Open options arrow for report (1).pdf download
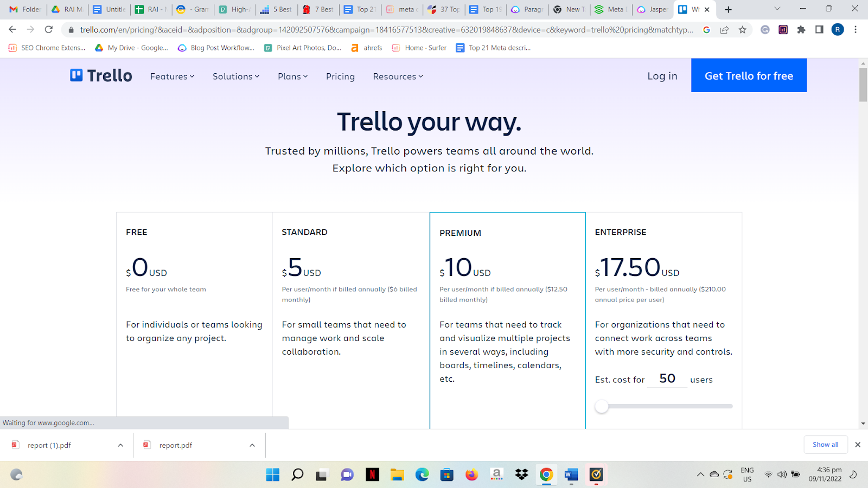The width and height of the screenshot is (868, 488). pos(120,445)
